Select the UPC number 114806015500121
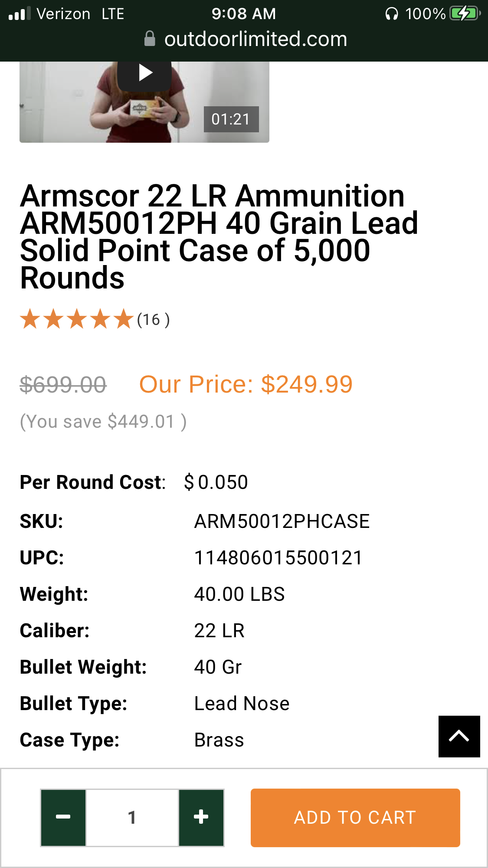488x868 pixels. [278, 558]
